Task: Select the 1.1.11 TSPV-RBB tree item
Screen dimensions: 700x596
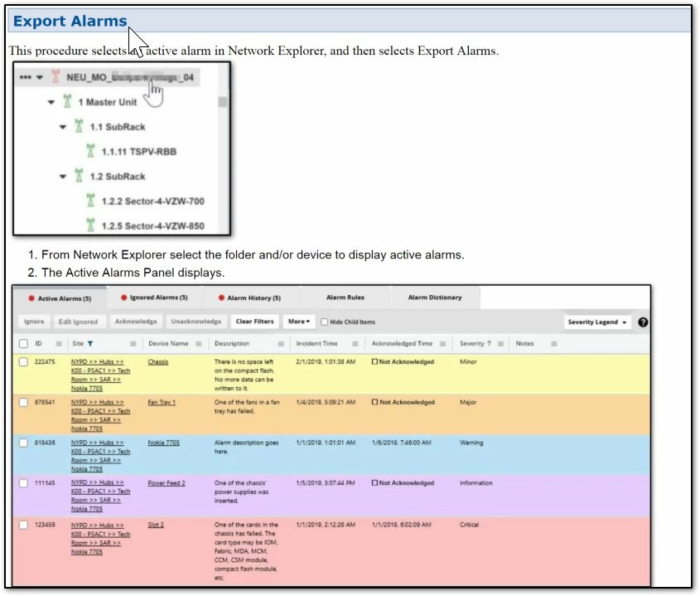Action: pos(139,152)
